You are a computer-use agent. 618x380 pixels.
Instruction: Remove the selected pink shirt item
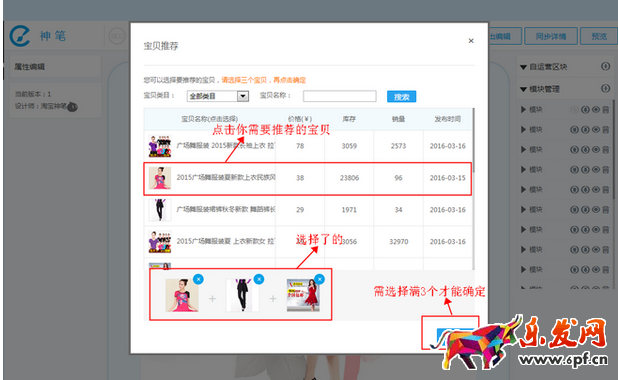198,279
